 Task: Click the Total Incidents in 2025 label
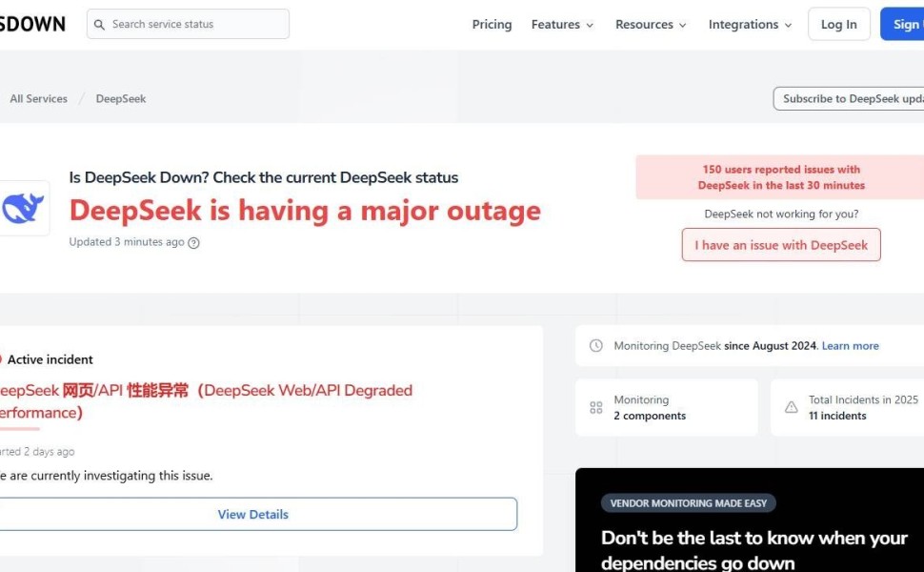(x=863, y=399)
